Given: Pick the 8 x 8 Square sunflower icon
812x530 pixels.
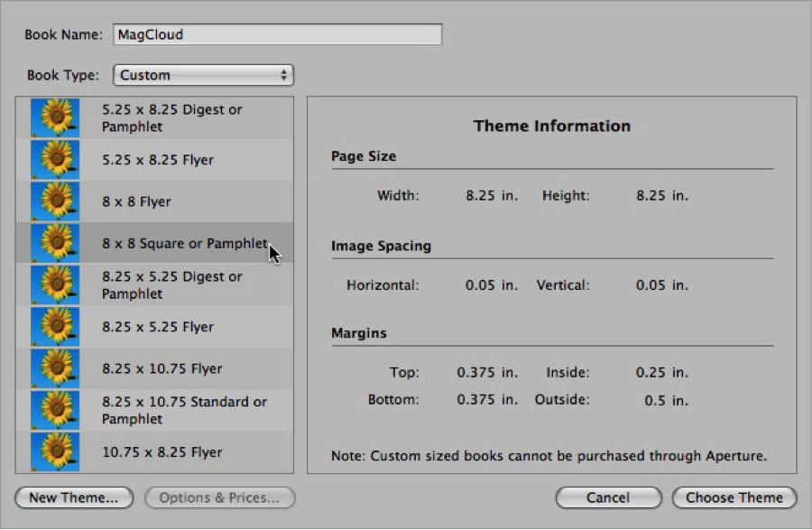Looking at the screenshot, I should [x=55, y=243].
